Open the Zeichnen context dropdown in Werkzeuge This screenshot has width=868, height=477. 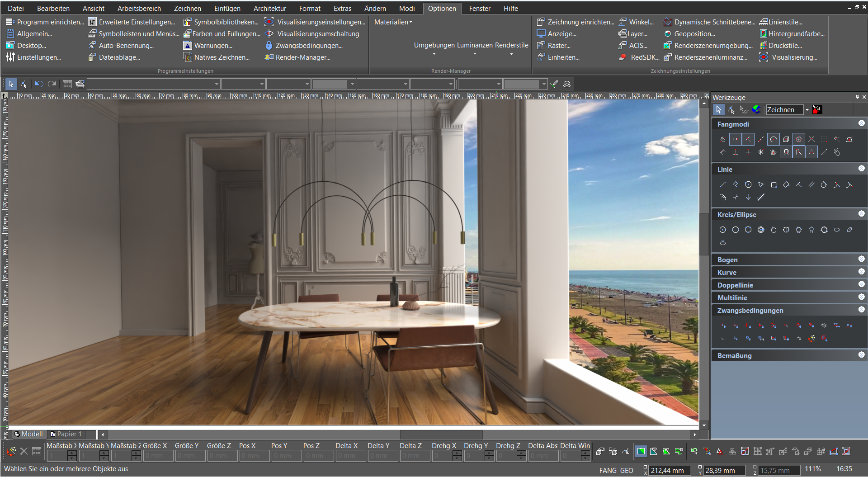[x=807, y=109]
